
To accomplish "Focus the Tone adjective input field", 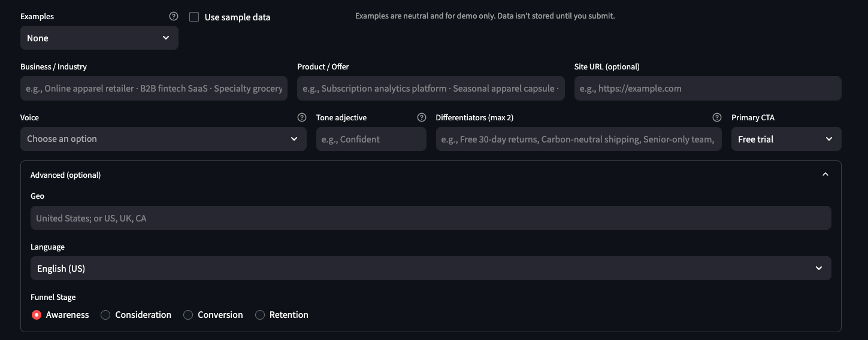I will 371,139.
